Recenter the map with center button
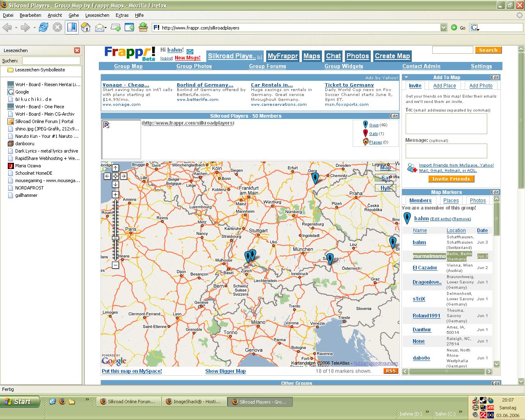This screenshot has width=525, height=420. 115,176
